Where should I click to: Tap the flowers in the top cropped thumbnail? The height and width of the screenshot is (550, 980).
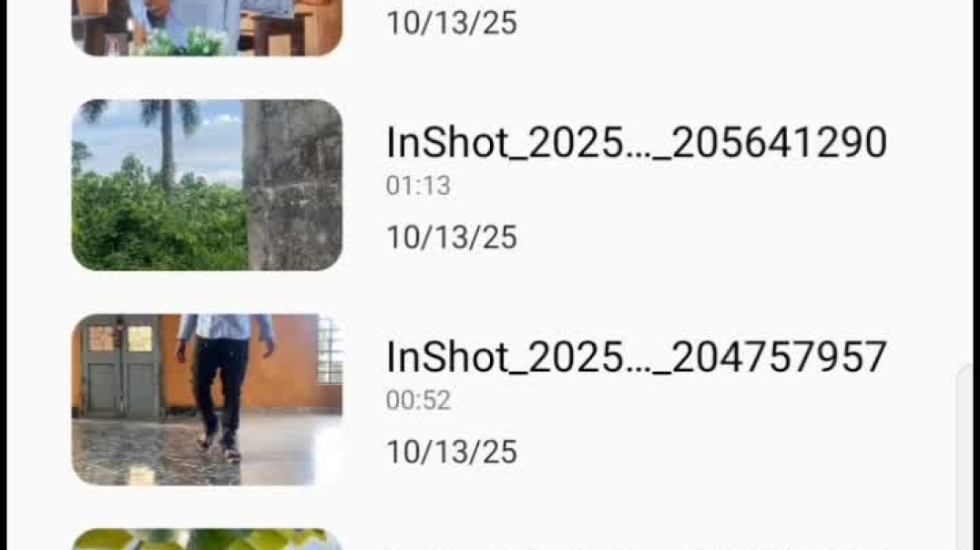point(184,43)
